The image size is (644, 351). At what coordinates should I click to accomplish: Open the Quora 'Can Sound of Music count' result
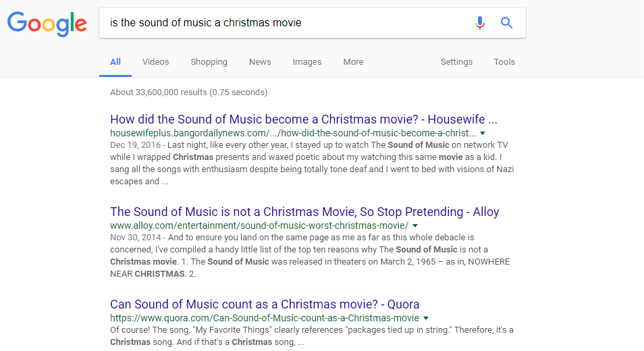(x=265, y=304)
